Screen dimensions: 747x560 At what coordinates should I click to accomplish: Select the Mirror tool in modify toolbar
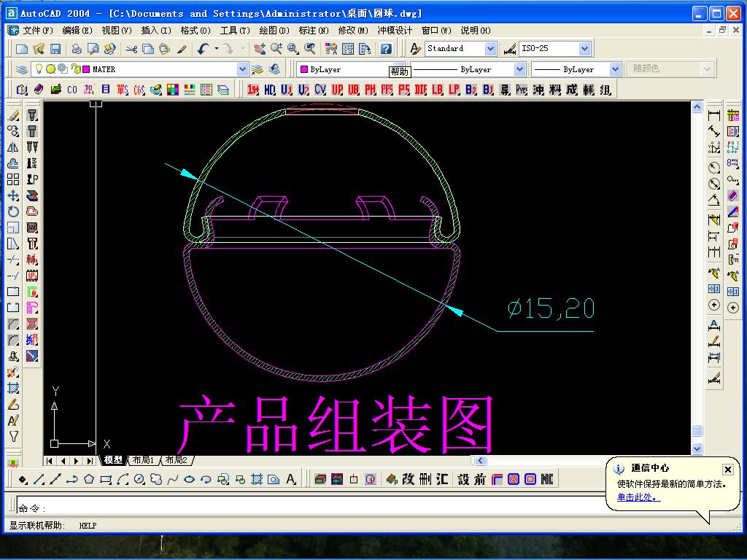13,147
